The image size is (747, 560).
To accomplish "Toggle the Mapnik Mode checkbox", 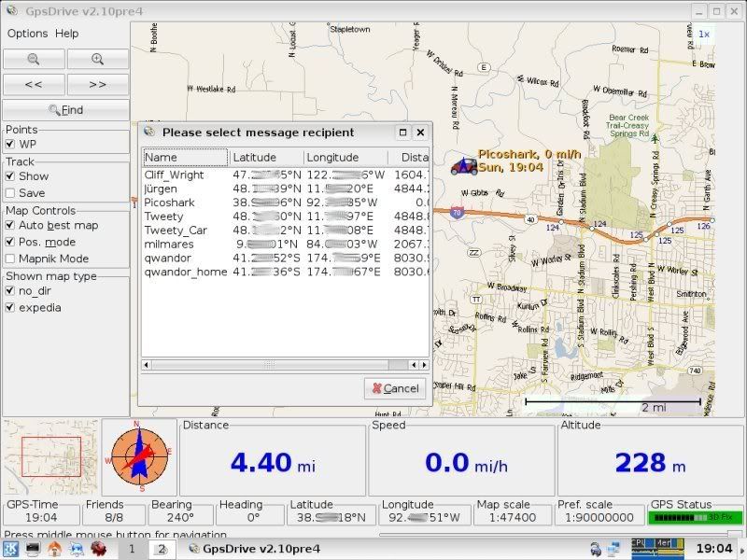I will pyautogui.click(x=10, y=259).
